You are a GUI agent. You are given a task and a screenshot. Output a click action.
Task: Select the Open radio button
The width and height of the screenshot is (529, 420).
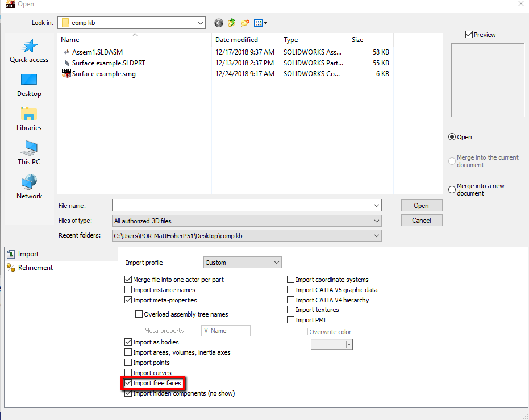(x=452, y=137)
